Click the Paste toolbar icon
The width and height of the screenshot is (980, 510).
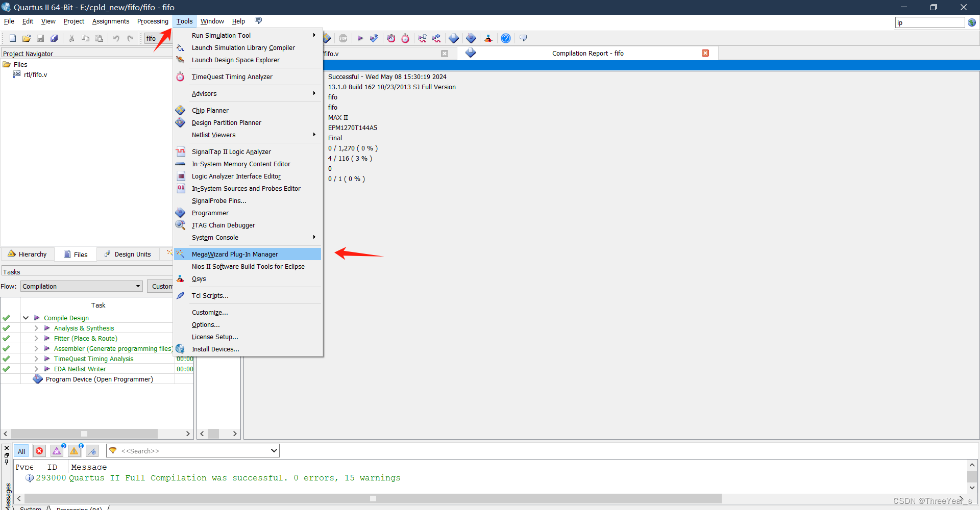click(x=100, y=38)
